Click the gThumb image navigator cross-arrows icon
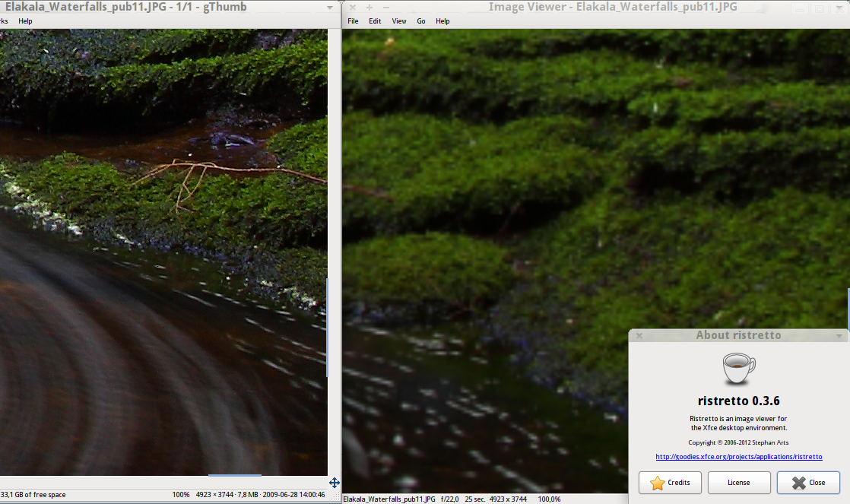Viewport: 850px width, 504px height. 334,483
